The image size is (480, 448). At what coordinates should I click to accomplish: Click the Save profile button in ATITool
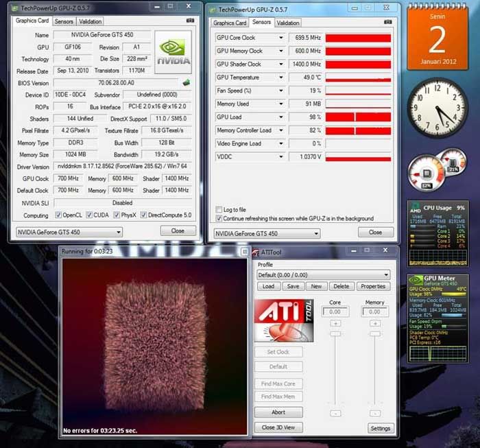point(293,286)
